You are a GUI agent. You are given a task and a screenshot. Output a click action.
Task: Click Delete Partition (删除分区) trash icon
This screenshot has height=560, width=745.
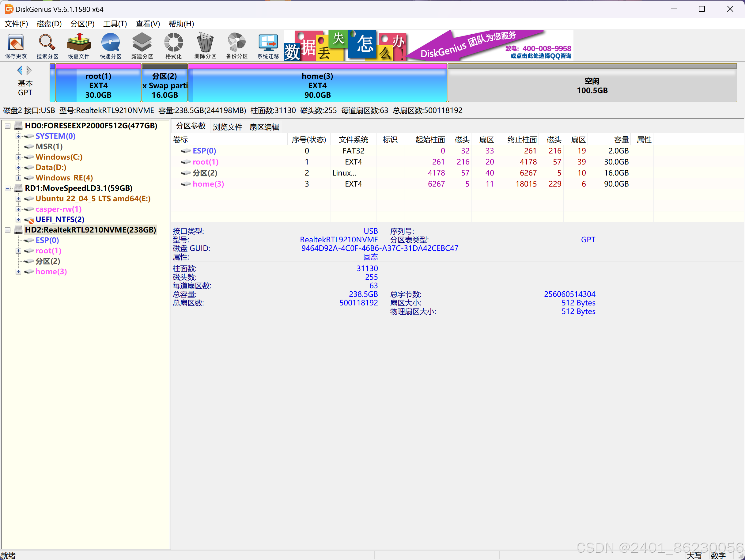pyautogui.click(x=205, y=46)
